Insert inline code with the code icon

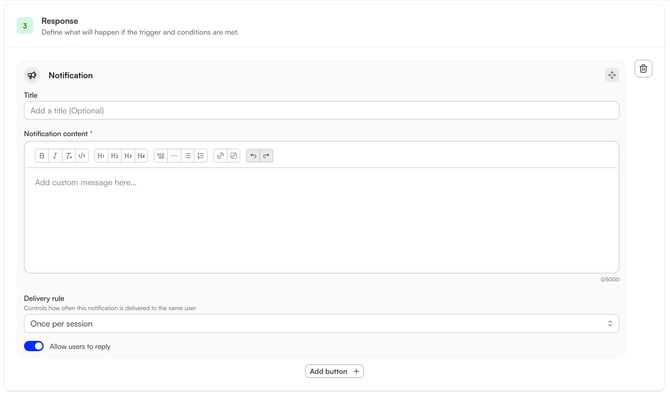(x=82, y=156)
